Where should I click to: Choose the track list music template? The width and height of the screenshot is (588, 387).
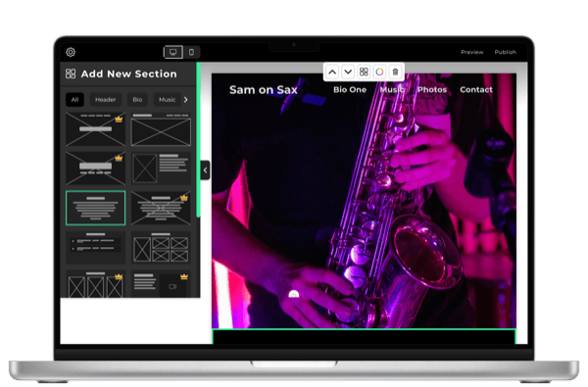tap(96, 248)
